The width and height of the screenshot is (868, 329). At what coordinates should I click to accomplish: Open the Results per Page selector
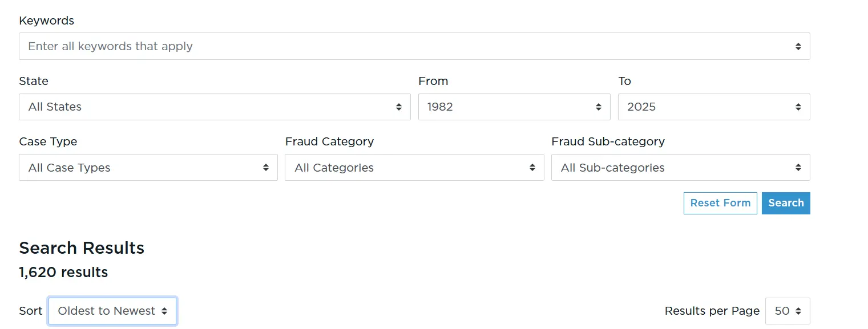tap(782, 311)
